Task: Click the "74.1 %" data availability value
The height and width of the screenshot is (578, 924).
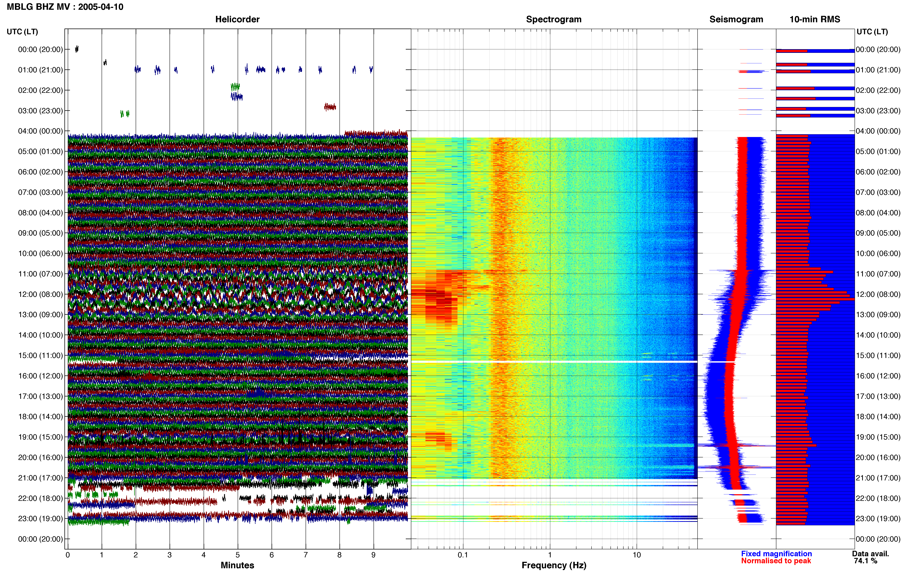Action: coord(865,561)
